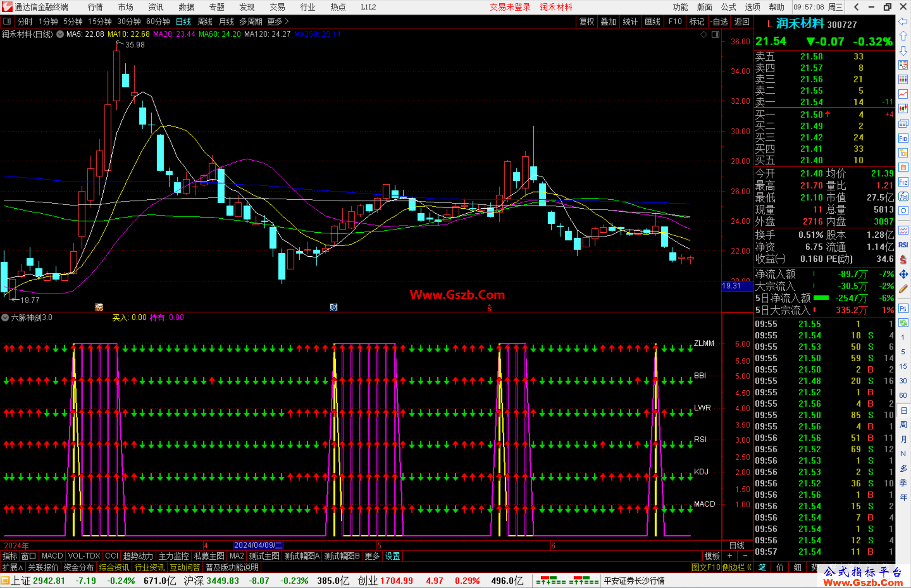Click the F12 sidebar icon
The width and height of the screenshot is (911, 588).
tap(903, 182)
